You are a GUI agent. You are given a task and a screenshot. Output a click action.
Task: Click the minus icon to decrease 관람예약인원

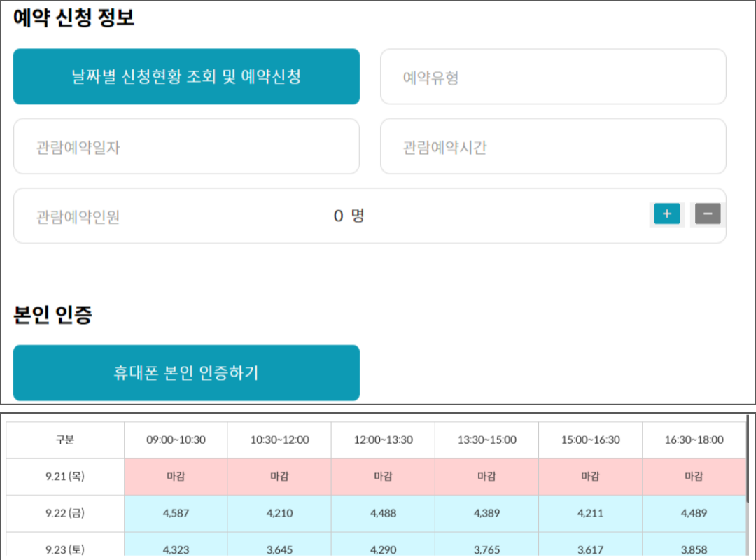pyautogui.click(x=707, y=214)
